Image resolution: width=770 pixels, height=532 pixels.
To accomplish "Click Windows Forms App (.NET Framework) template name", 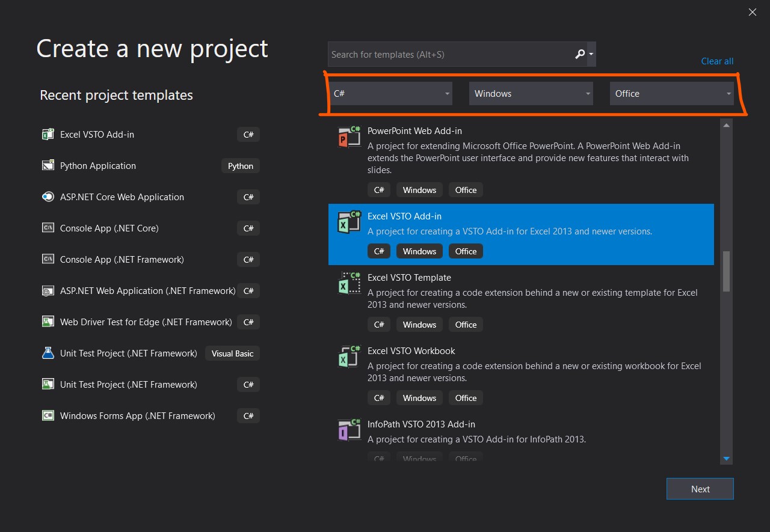I will pos(138,416).
